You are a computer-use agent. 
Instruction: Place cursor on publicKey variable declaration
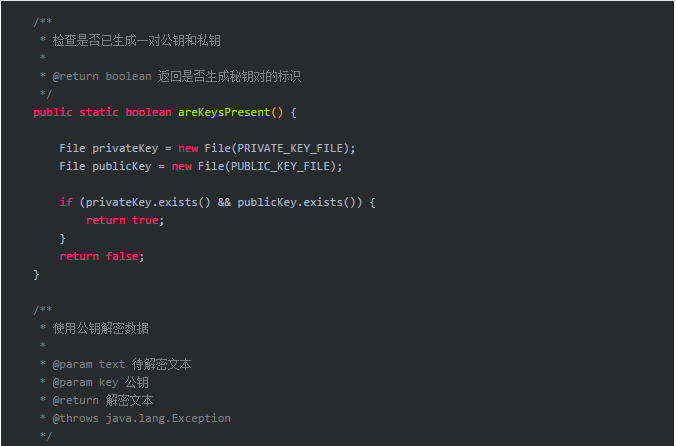click(x=122, y=167)
